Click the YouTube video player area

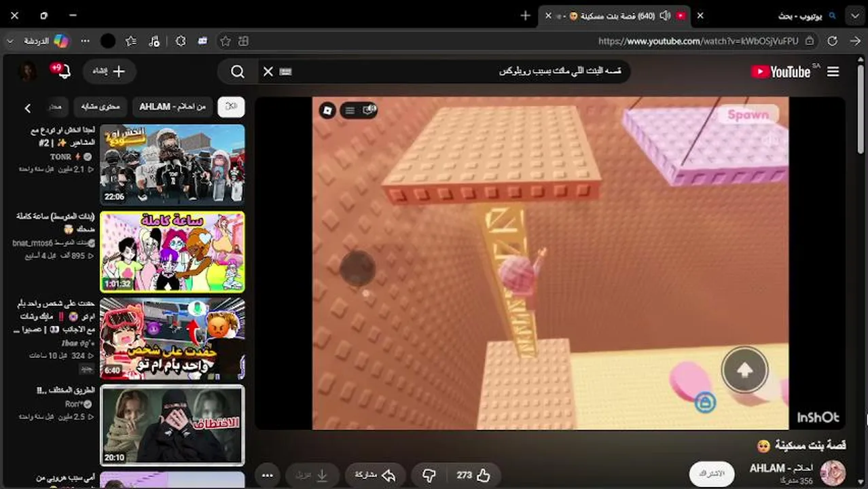point(550,263)
